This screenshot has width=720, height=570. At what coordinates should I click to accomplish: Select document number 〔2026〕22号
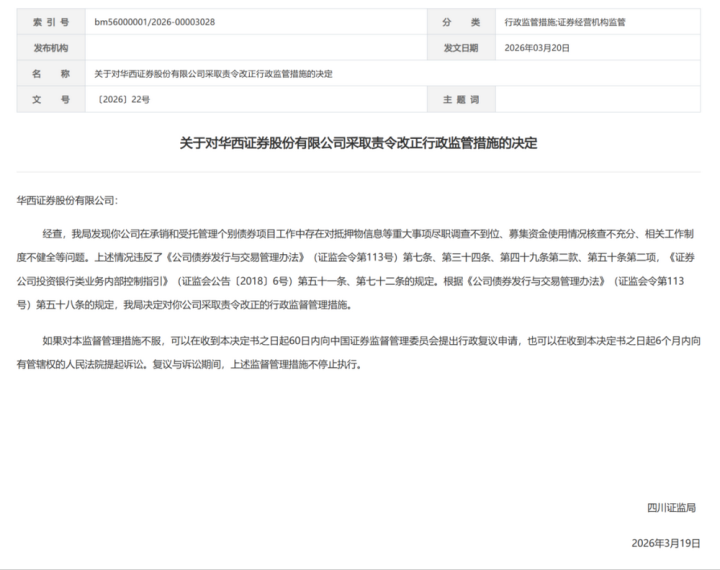[122, 99]
